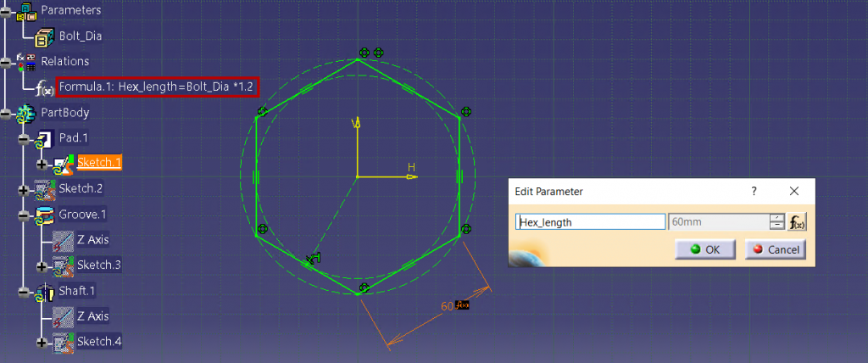Confirm with the OK button
This screenshot has height=363, width=868.
point(705,249)
